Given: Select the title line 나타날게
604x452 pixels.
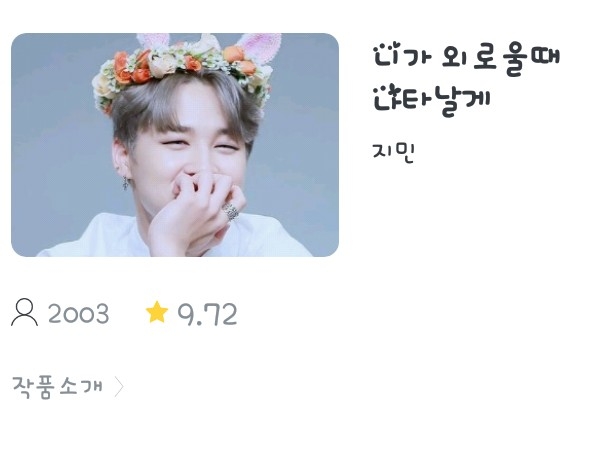Looking at the screenshot, I should pos(432,100).
